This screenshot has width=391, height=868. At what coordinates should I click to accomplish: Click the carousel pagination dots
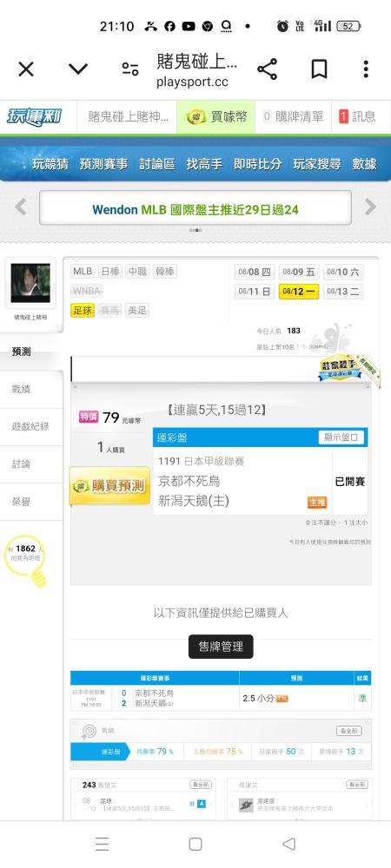[x=195, y=230]
